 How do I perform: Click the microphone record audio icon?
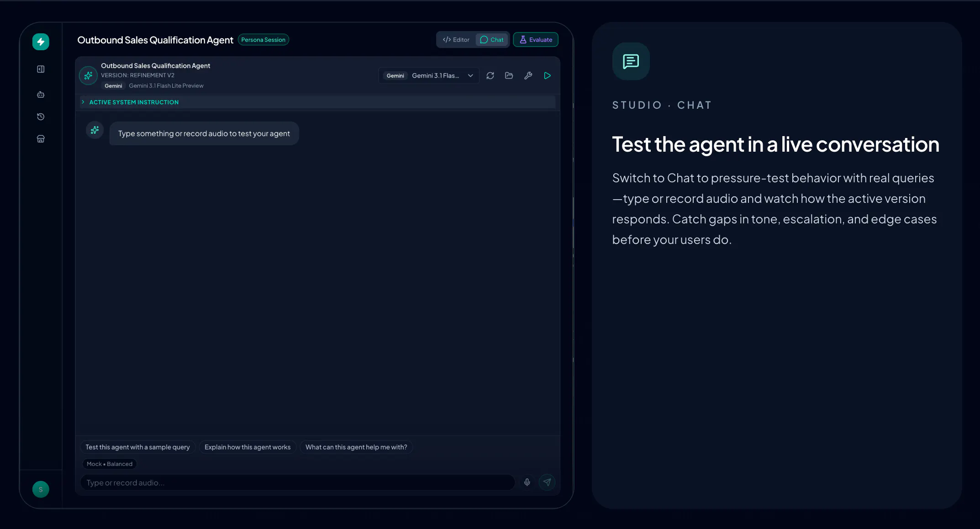[x=527, y=482]
